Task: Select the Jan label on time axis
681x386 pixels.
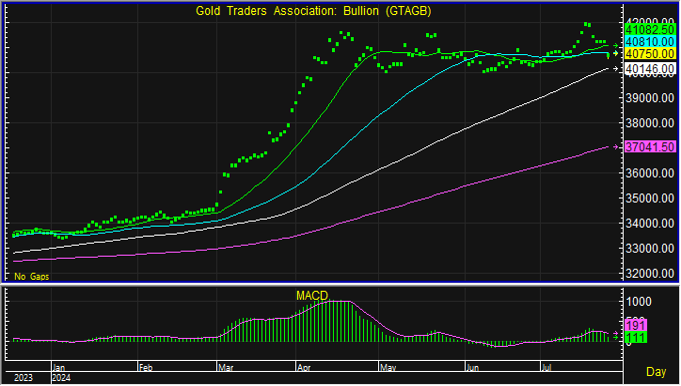Action: [x=59, y=368]
